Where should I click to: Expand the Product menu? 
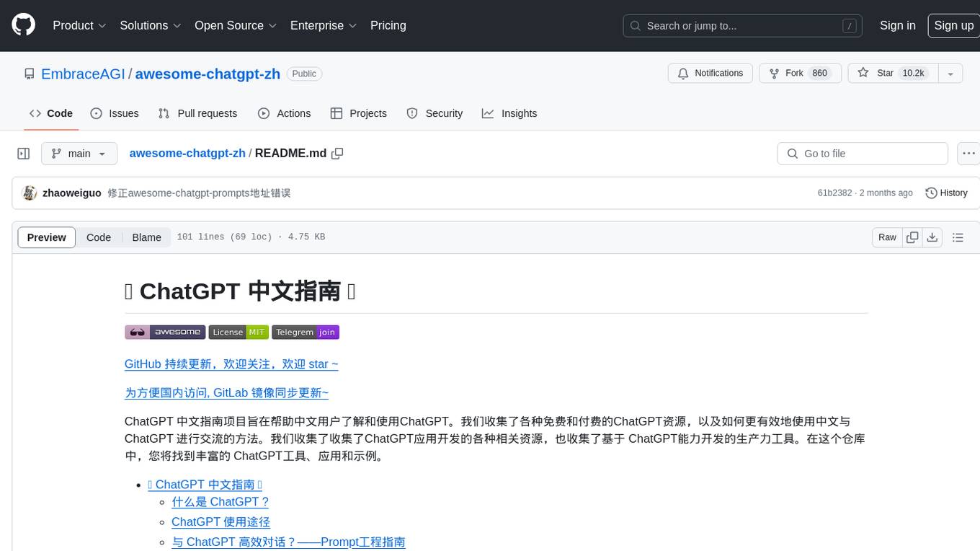[x=79, y=25]
